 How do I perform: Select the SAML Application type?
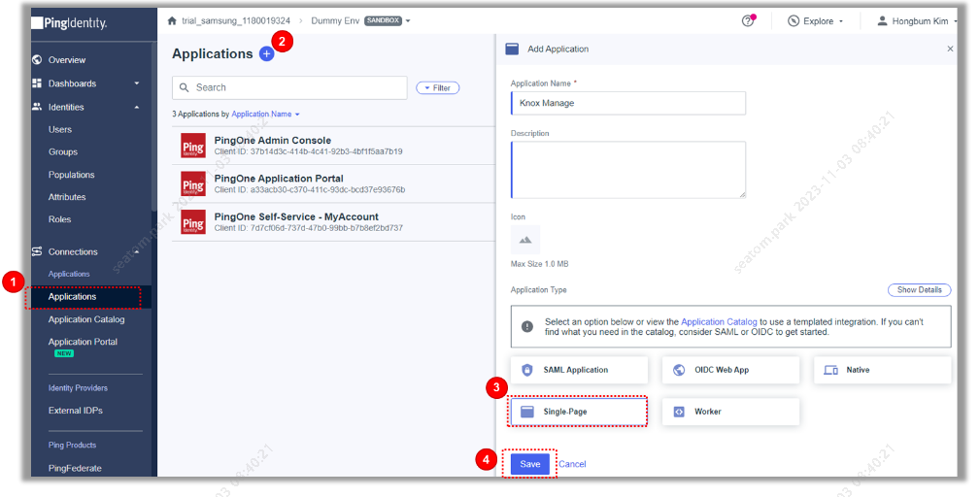[x=580, y=370]
